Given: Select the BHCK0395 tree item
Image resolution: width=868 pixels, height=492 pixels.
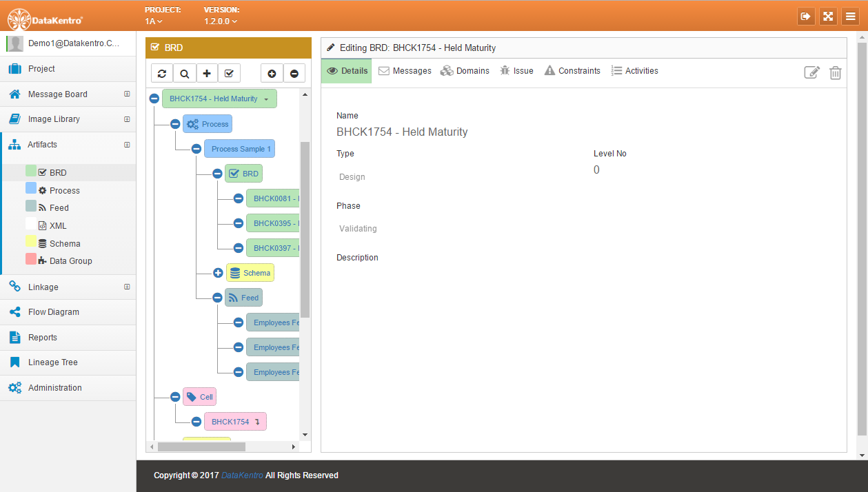Looking at the screenshot, I should (273, 223).
